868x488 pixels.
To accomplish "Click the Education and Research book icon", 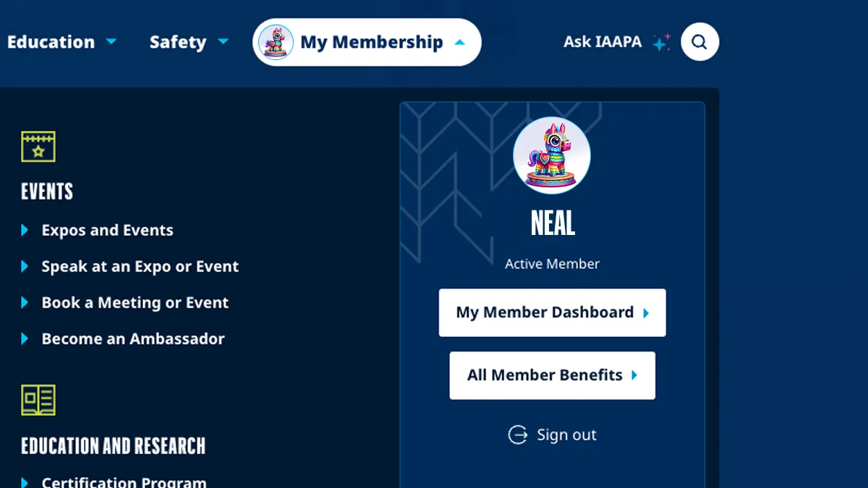I will (38, 400).
